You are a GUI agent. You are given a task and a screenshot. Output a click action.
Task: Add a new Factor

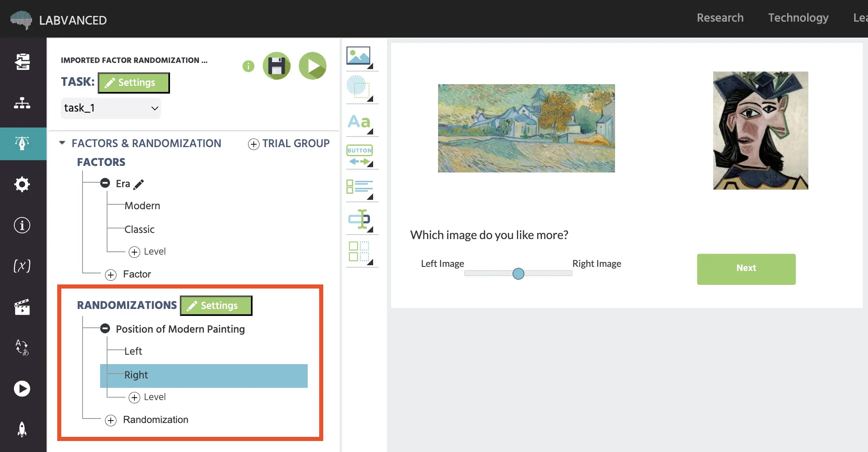point(128,274)
